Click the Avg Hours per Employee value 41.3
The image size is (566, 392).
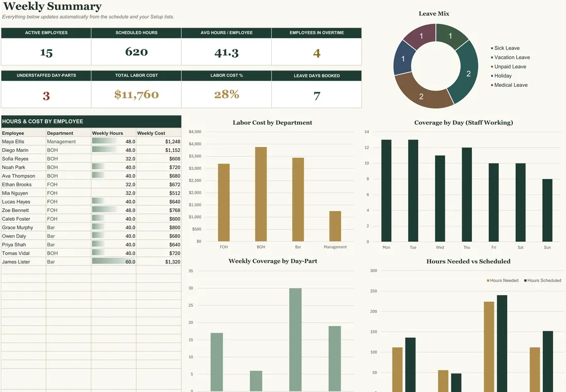pos(226,52)
